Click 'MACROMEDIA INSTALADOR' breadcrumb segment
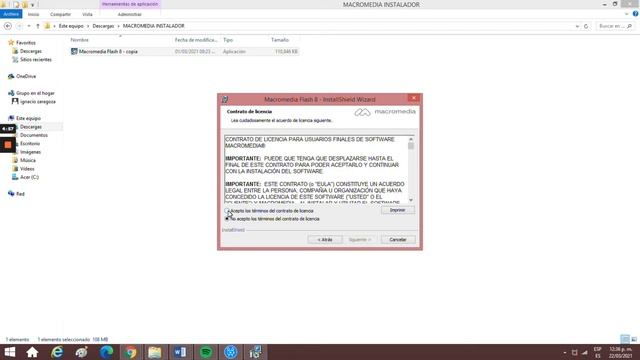Screen dimensions: 640x360 (x=153, y=26)
